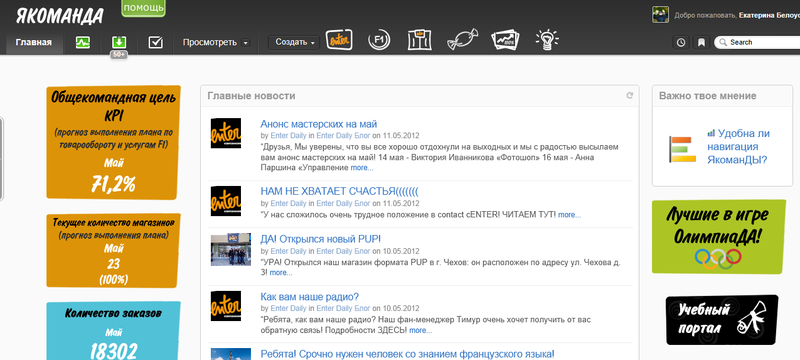
Task: Open the Общекомандная цель KPI orange tile
Action: click(113, 142)
